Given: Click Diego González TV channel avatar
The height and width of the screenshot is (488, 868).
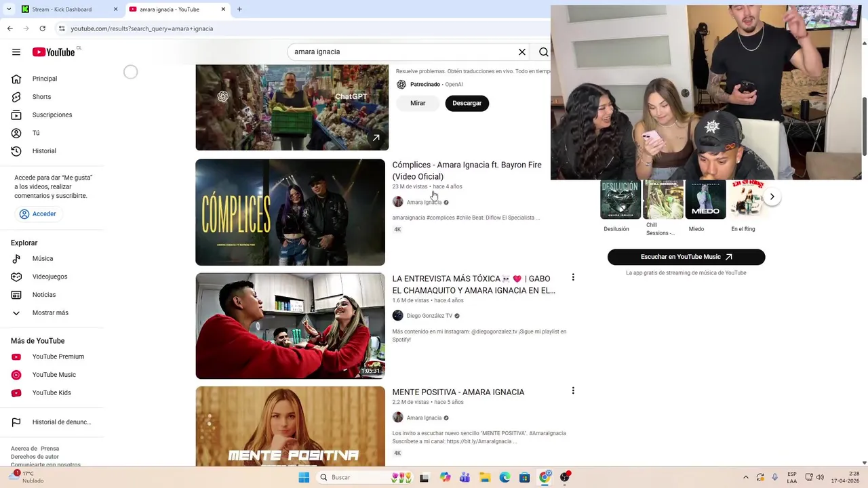Looking at the screenshot, I should [398, 316].
